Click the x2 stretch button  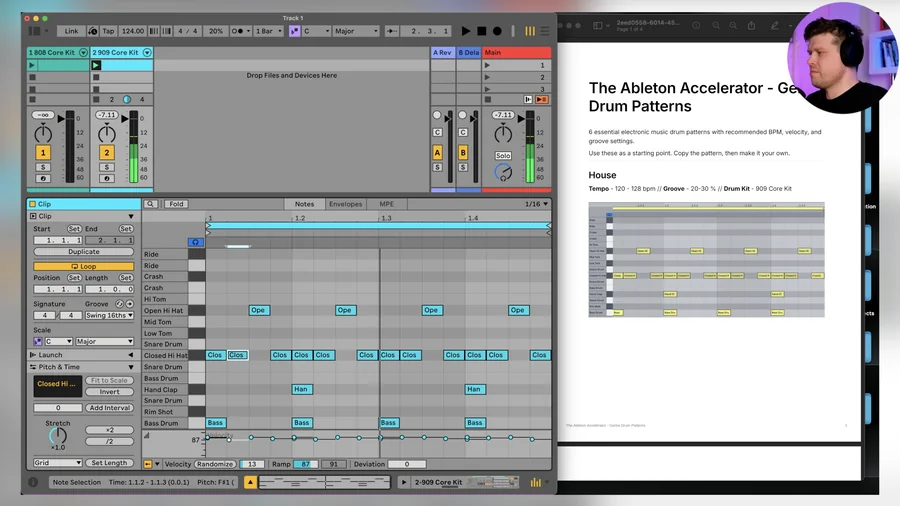pos(110,430)
